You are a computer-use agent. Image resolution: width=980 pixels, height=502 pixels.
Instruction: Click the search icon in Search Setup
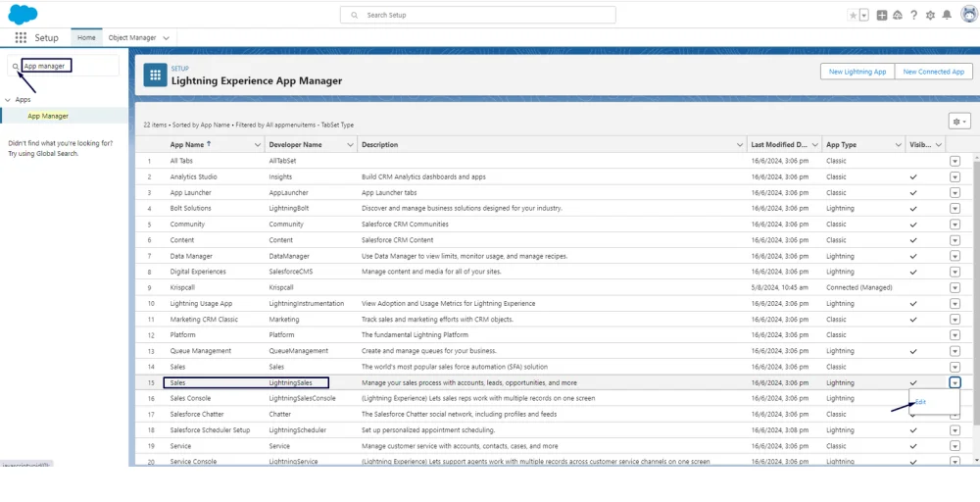355,15
